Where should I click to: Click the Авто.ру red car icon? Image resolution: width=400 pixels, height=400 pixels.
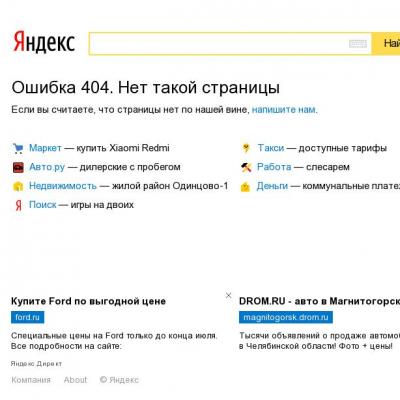coord(18,167)
